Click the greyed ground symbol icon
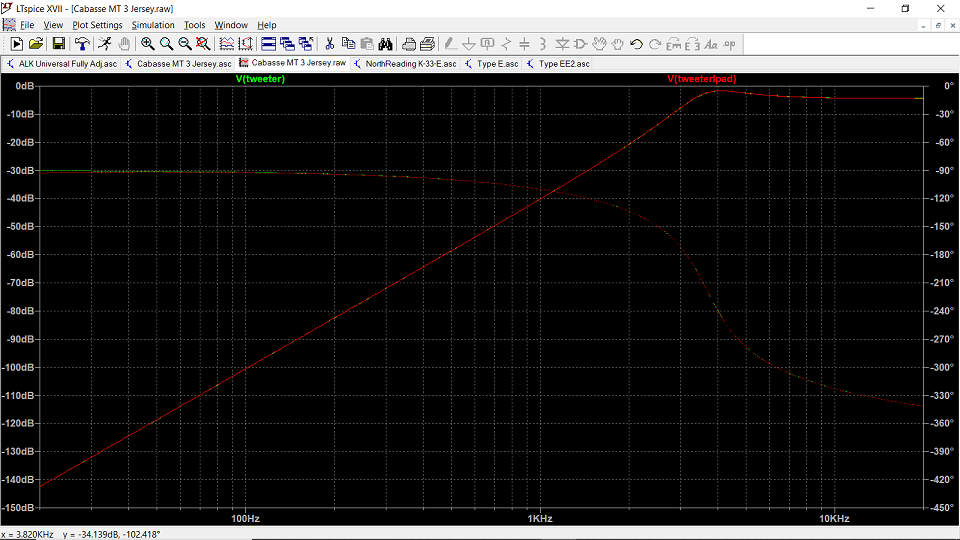Image resolution: width=960 pixels, height=540 pixels. (468, 44)
